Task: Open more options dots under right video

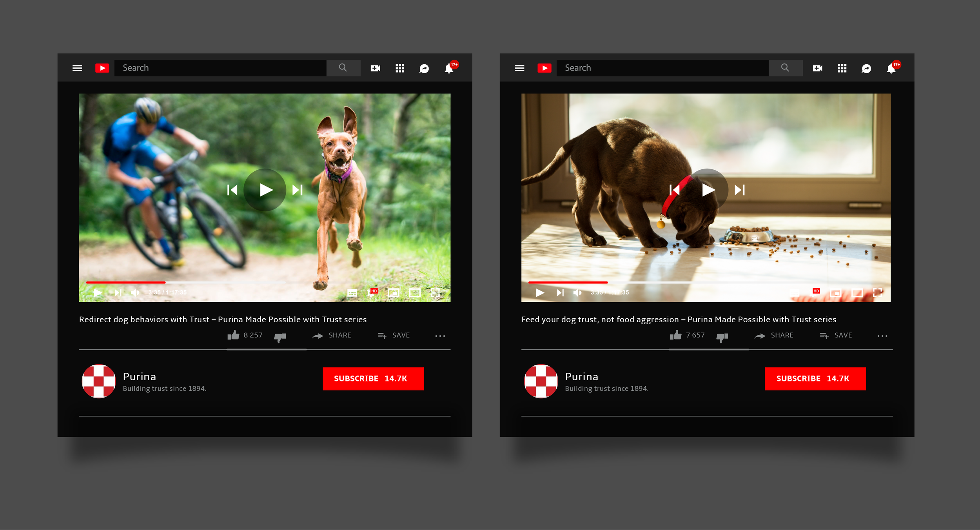Action: [882, 336]
